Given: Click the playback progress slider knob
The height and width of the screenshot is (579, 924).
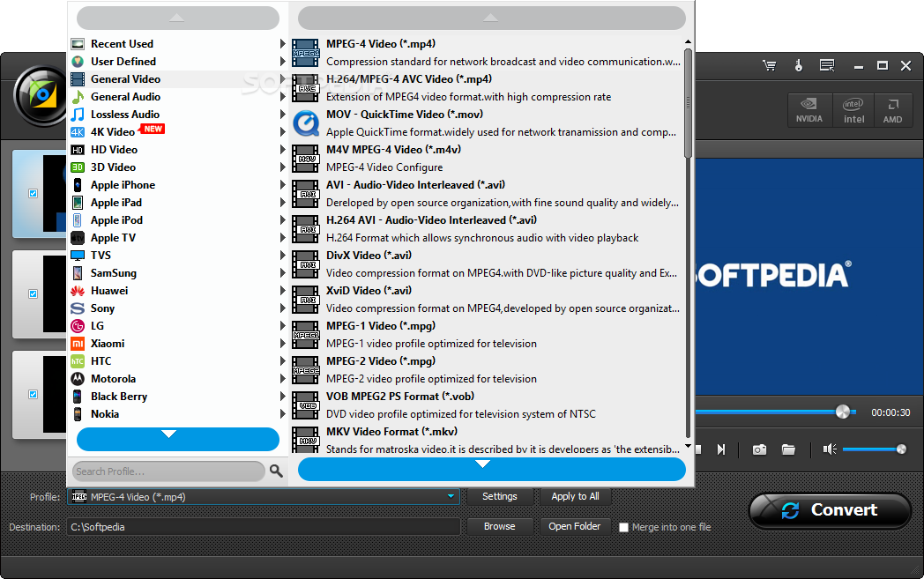Looking at the screenshot, I should pyautogui.click(x=843, y=412).
